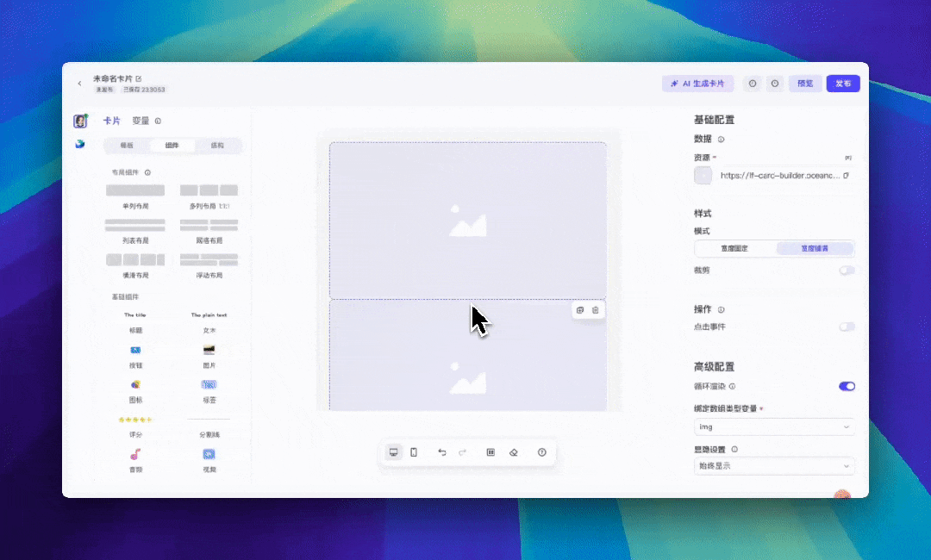Click info icon beside 循环渲染
This screenshot has height=560, width=931.
coord(732,386)
